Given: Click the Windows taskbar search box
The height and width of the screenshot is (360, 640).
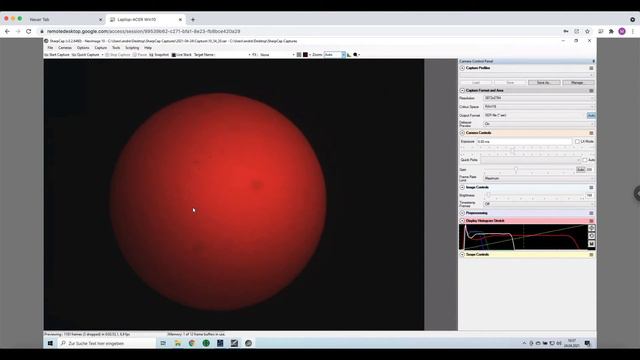Looking at the screenshot, I should (107, 344).
